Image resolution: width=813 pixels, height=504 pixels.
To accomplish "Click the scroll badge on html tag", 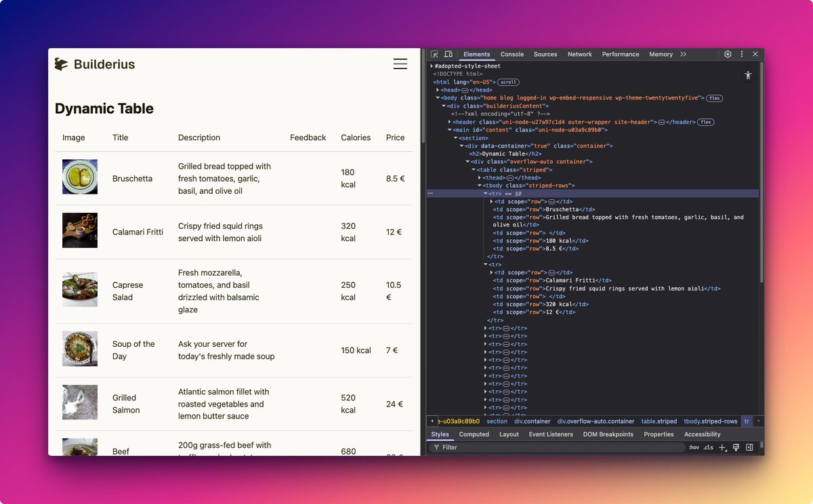I will pyautogui.click(x=508, y=82).
